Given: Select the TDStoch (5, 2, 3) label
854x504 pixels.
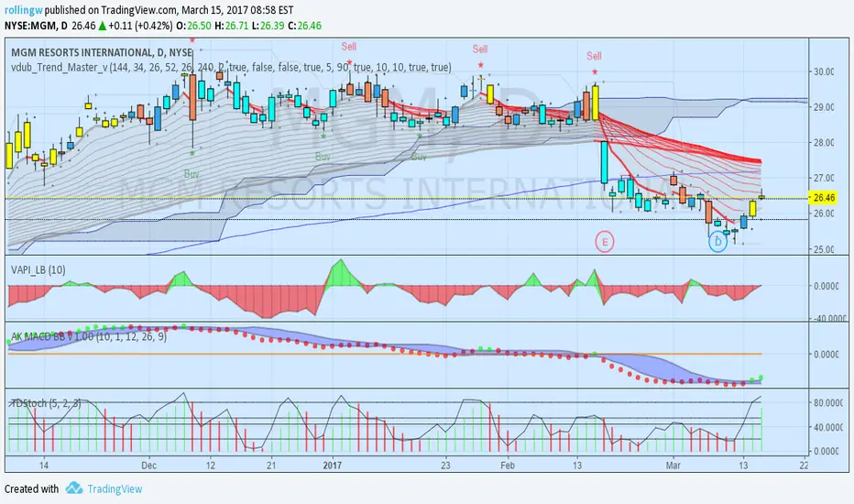Looking at the screenshot, I should coord(46,403).
